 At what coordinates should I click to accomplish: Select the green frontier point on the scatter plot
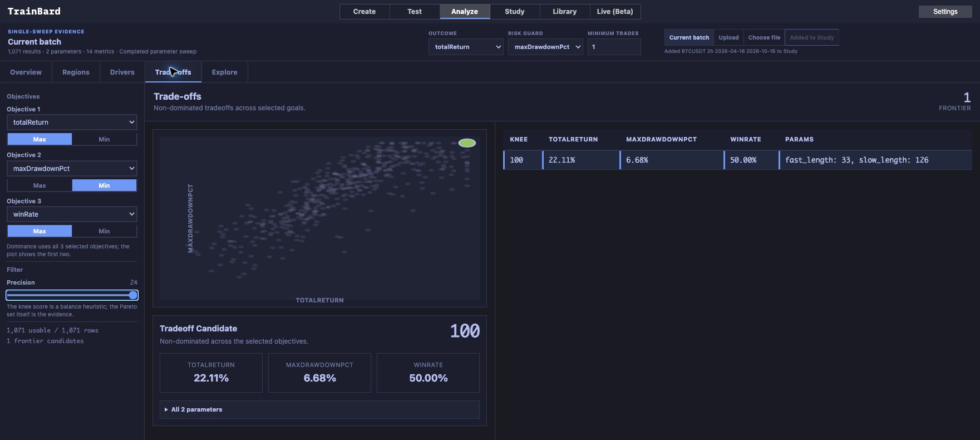coord(467,143)
